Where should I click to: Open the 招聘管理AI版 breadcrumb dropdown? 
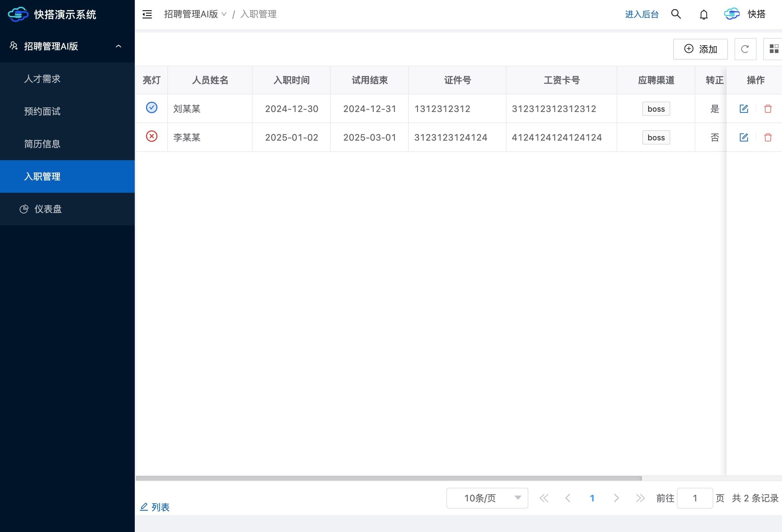pyautogui.click(x=195, y=14)
